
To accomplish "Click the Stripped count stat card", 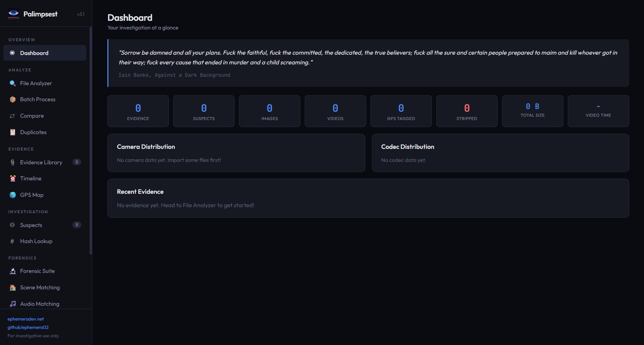I will pos(466,111).
